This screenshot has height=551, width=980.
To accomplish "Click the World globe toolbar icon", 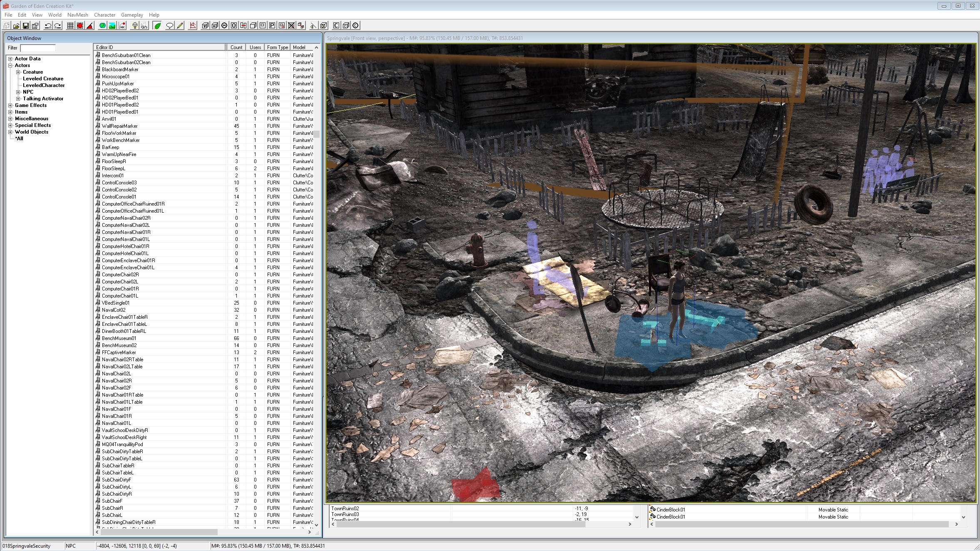I will (102, 26).
